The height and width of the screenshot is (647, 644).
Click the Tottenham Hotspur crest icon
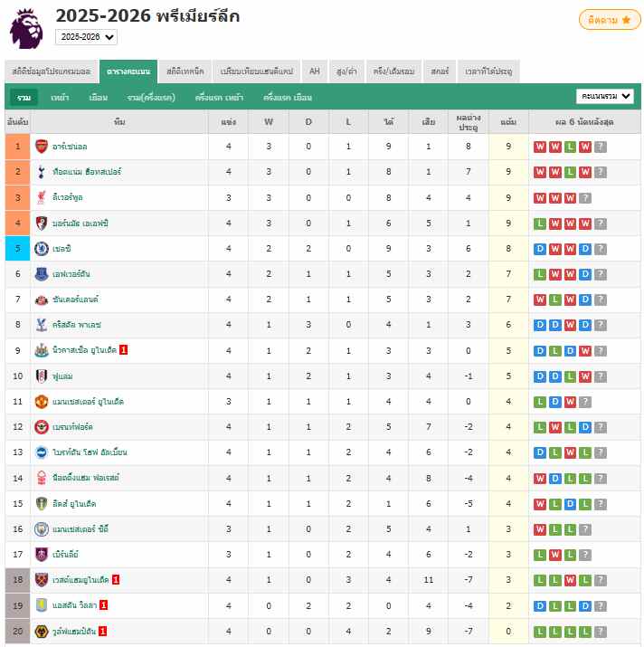42,172
